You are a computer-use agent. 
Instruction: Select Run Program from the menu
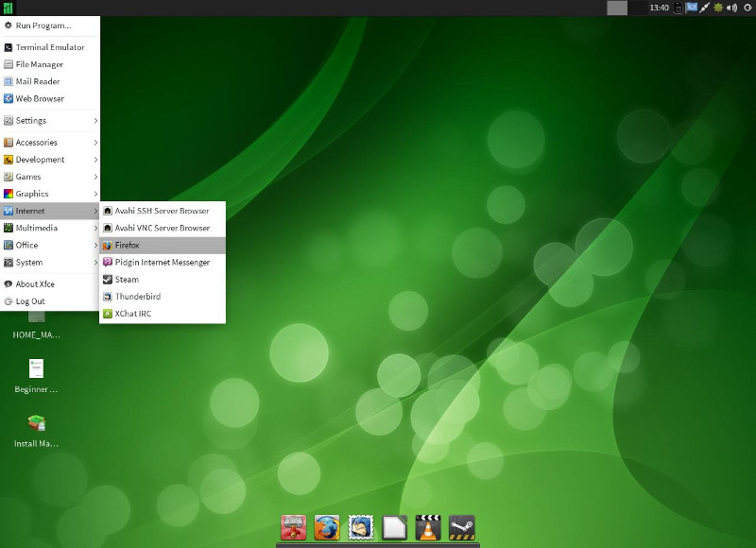point(43,26)
